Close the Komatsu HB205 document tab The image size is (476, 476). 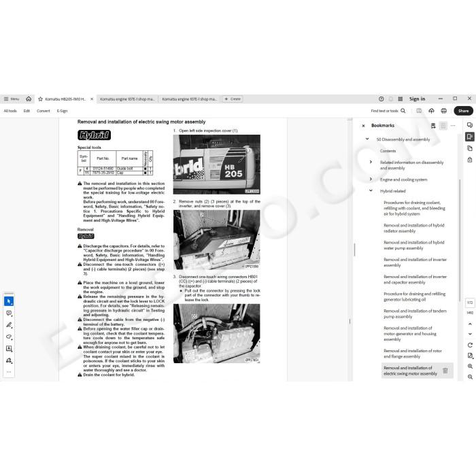coord(92,99)
